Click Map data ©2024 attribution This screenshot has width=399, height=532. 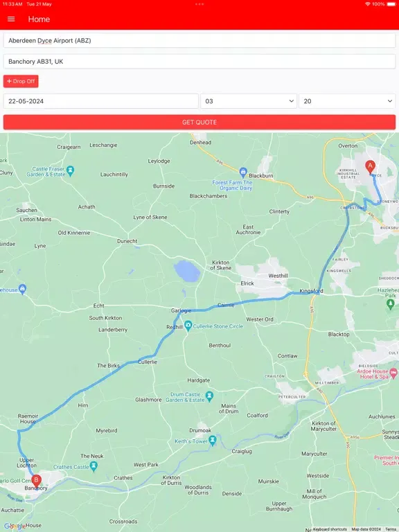coord(366,529)
